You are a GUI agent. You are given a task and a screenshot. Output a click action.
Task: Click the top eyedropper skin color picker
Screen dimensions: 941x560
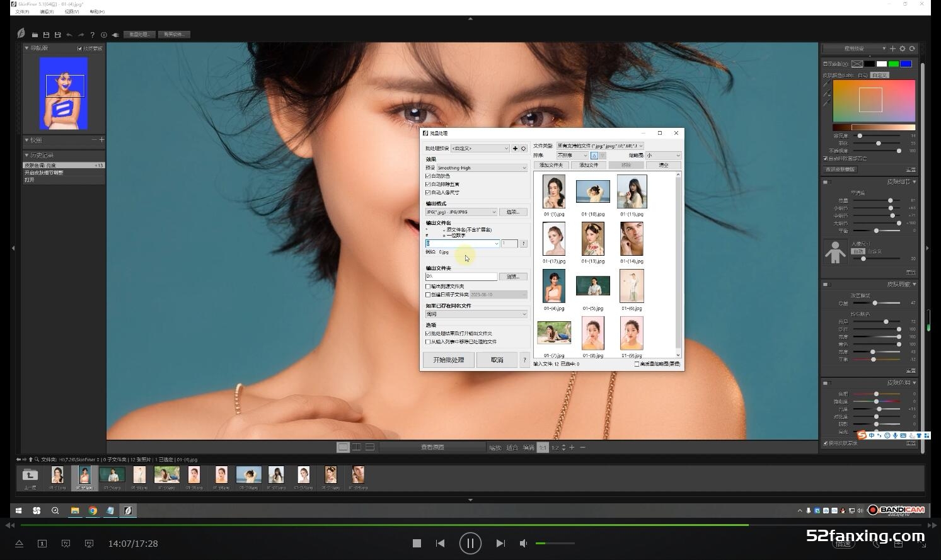click(x=826, y=84)
